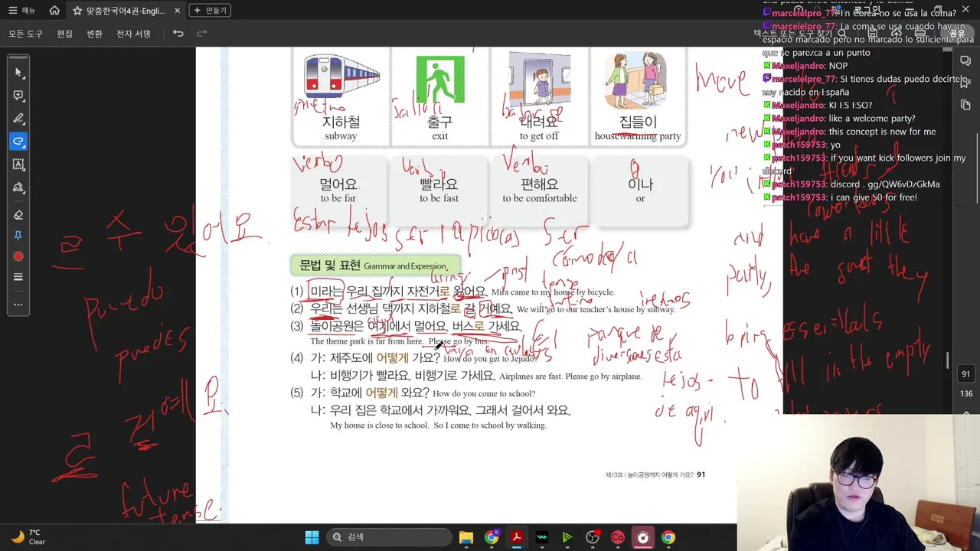Click the taskbar 검색 search box

coord(388,537)
